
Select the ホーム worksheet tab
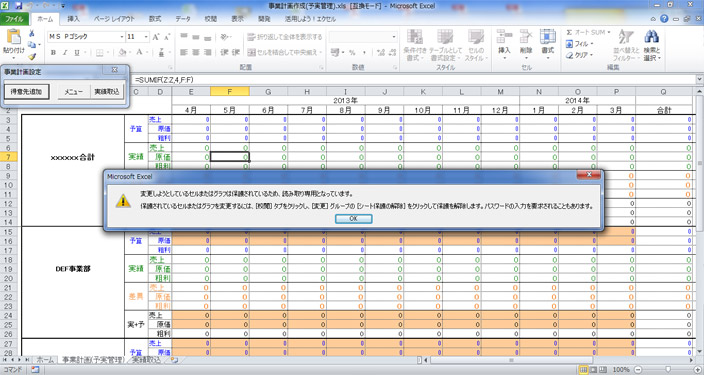click(45, 360)
